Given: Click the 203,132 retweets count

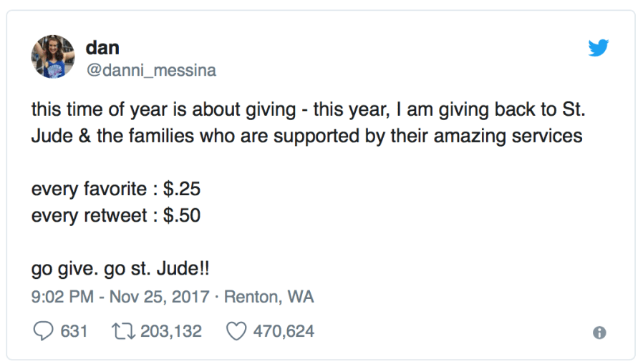Looking at the screenshot, I should click(171, 331).
